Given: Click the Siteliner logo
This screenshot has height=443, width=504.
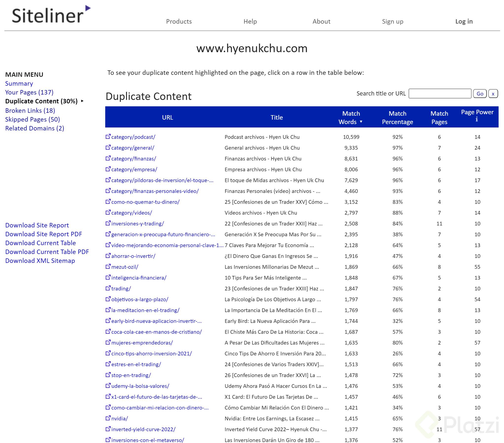Looking at the screenshot, I should tap(51, 14).
